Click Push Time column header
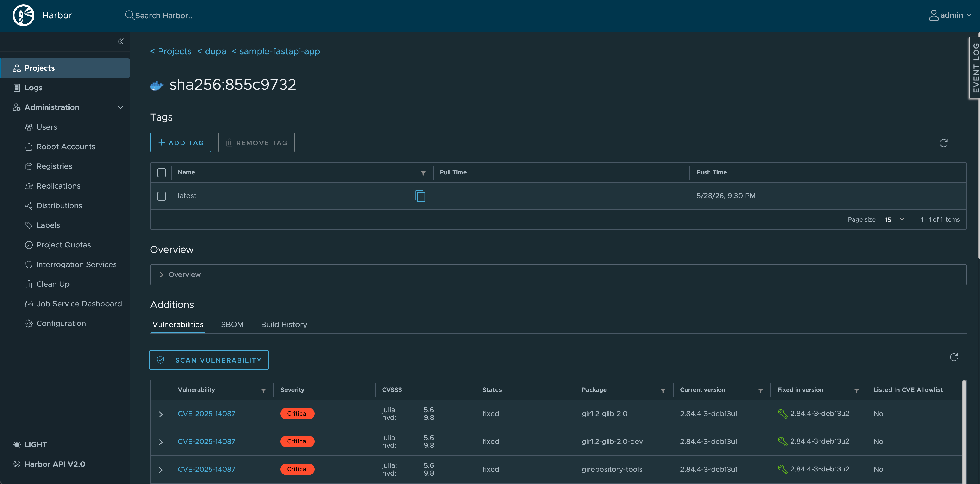The image size is (980, 484). (x=712, y=172)
